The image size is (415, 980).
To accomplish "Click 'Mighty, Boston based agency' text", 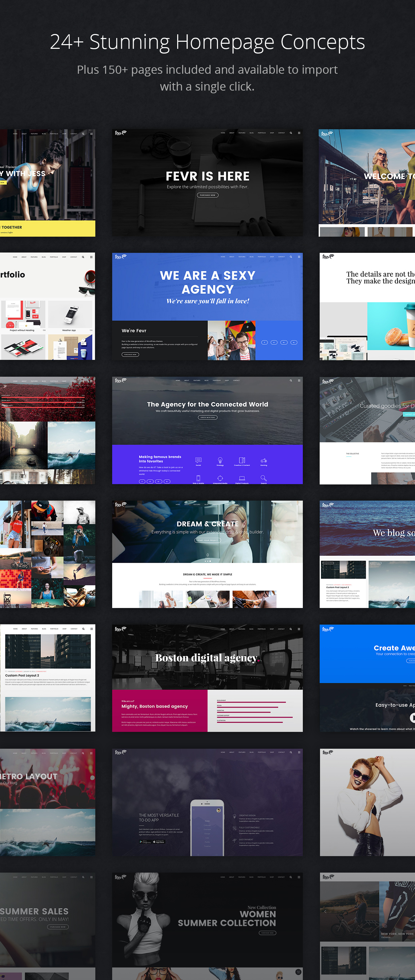I will coord(155,706).
